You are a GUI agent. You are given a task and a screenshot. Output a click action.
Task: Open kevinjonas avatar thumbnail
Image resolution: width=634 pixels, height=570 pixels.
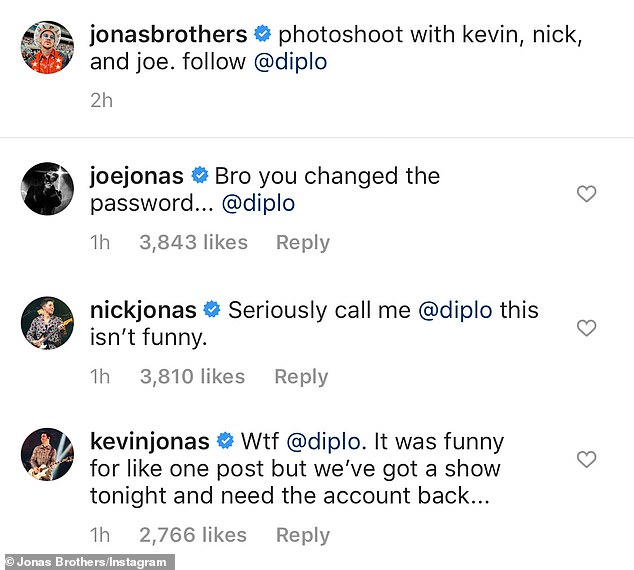click(47, 455)
